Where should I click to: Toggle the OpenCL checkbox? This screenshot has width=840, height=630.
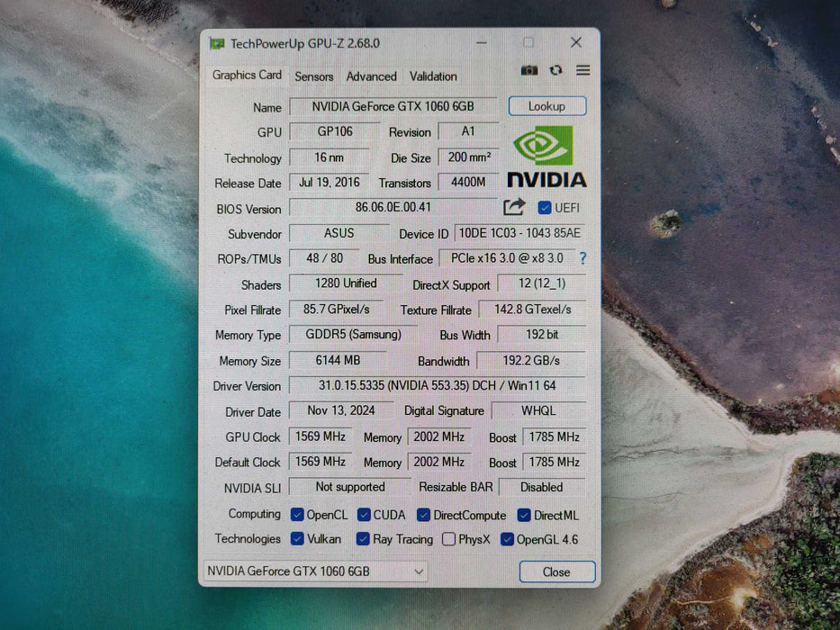(x=297, y=515)
